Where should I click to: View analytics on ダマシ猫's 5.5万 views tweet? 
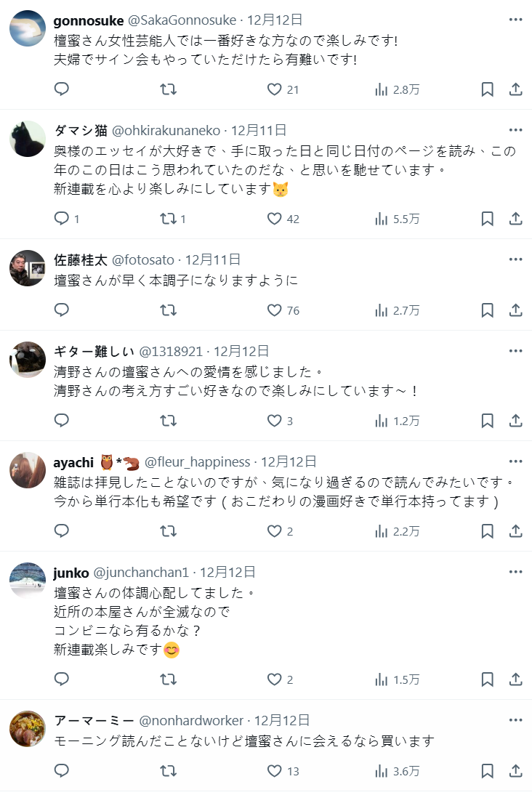pos(397,219)
